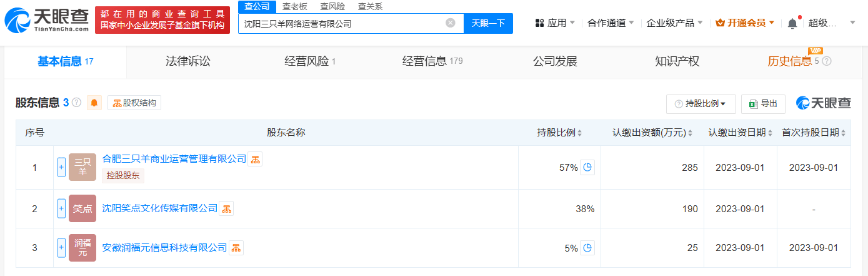
Task: Click the 导出 export button
Action: pos(763,104)
